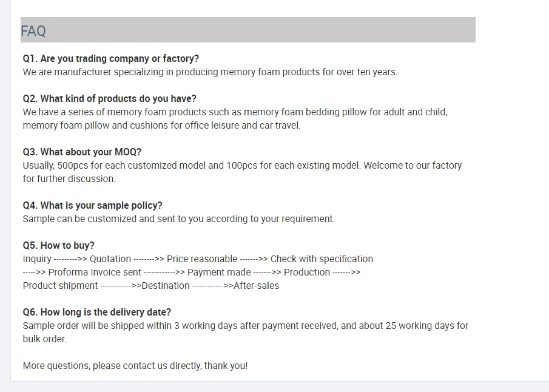Click the "Q5. How to buy?" heading

pyautogui.click(x=59, y=246)
